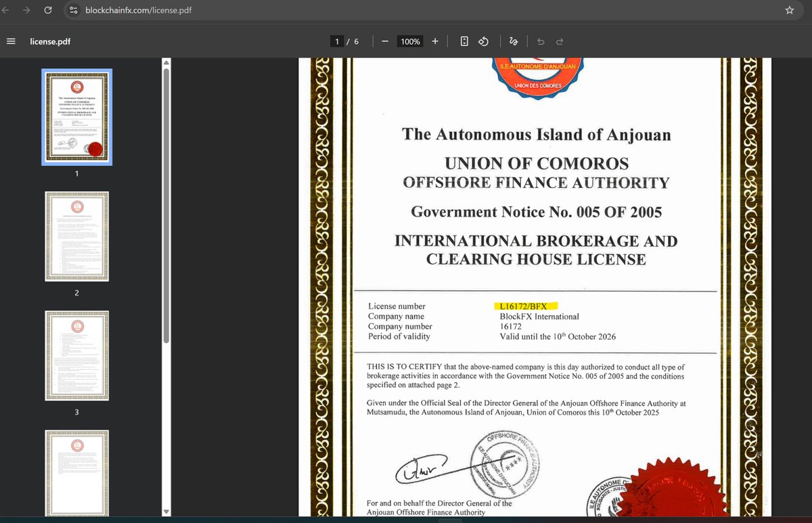The image size is (812, 523).
Task: Bookmark this page with the star icon
Action: tap(789, 10)
